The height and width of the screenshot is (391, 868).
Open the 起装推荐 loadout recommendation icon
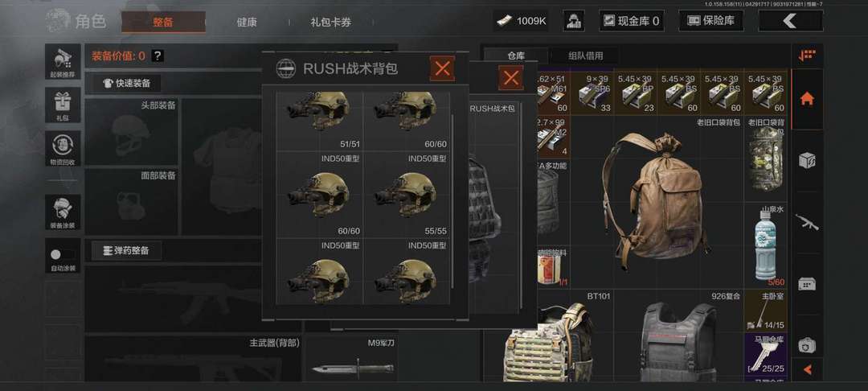click(63, 63)
